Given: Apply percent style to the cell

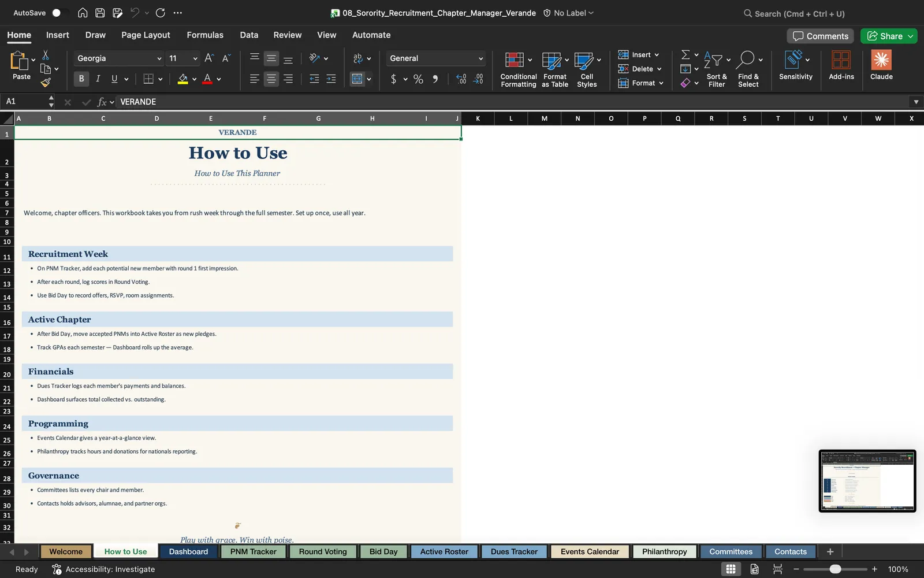Looking at the screenshot, I should (418, 79).
